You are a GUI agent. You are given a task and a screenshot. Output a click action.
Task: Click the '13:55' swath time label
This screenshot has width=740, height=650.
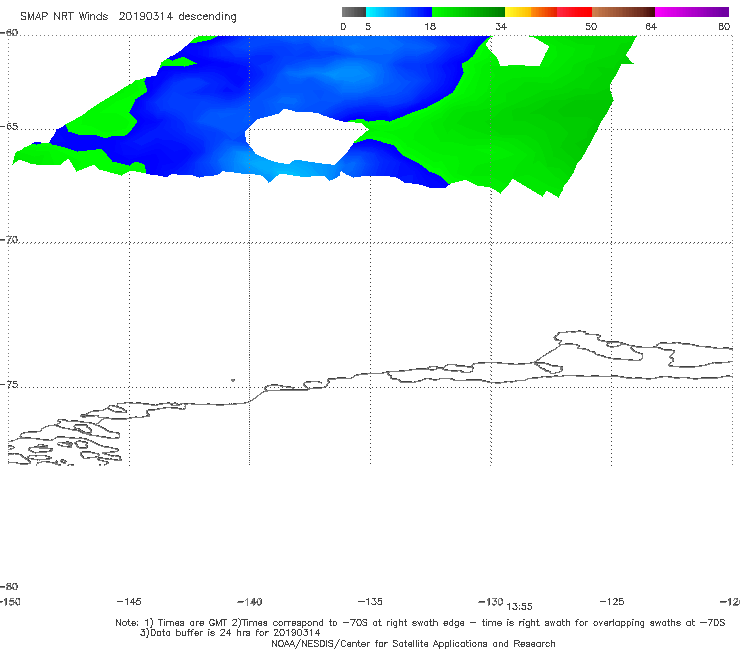(520, 607)
